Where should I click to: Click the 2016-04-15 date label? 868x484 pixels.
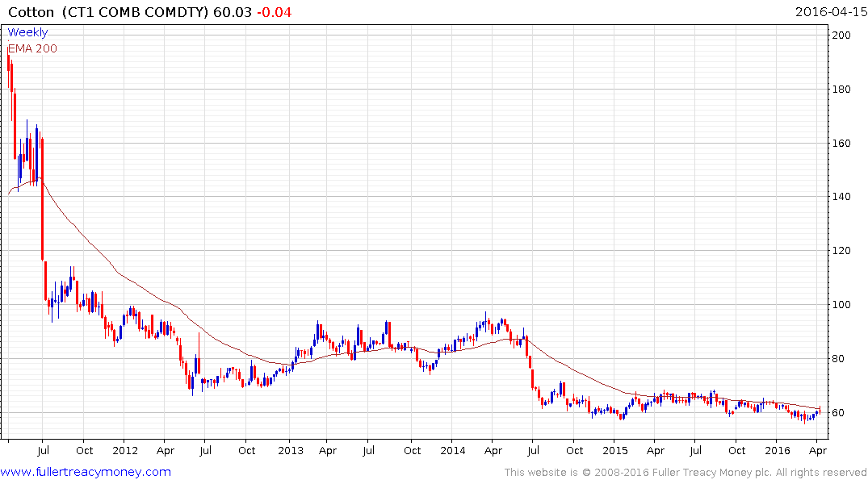(831, 12)
